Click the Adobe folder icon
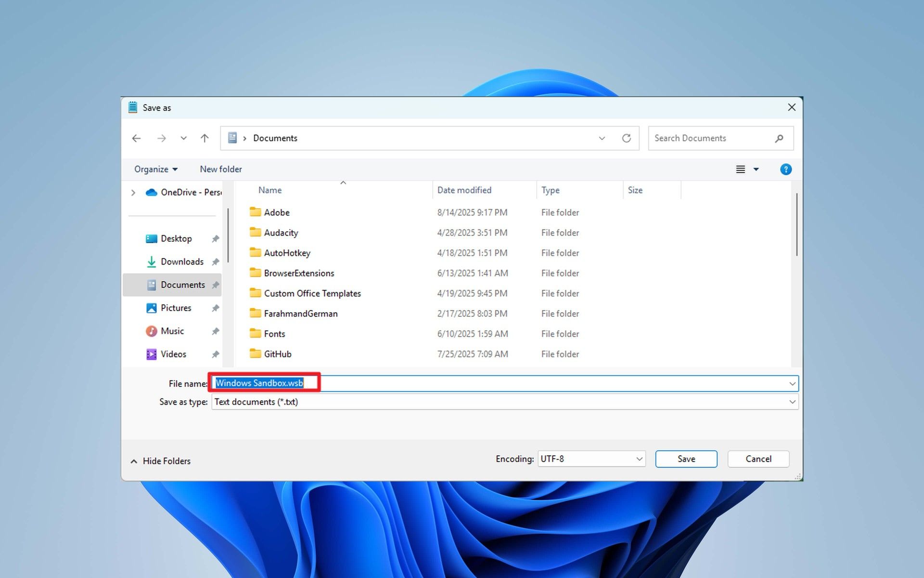Image resolution: width=924 pixels, height=578 pixels. click(x=255, y=212)
